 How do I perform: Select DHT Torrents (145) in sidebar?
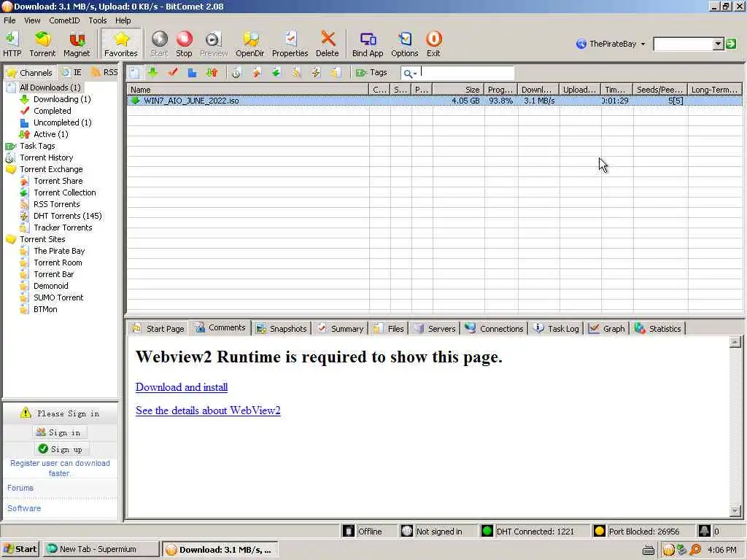tap(67, 216)
